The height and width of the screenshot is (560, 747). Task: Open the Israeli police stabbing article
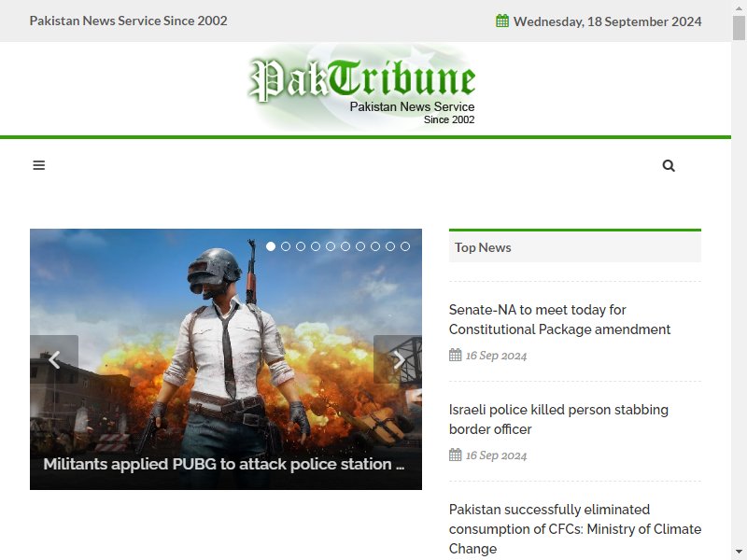558,419
